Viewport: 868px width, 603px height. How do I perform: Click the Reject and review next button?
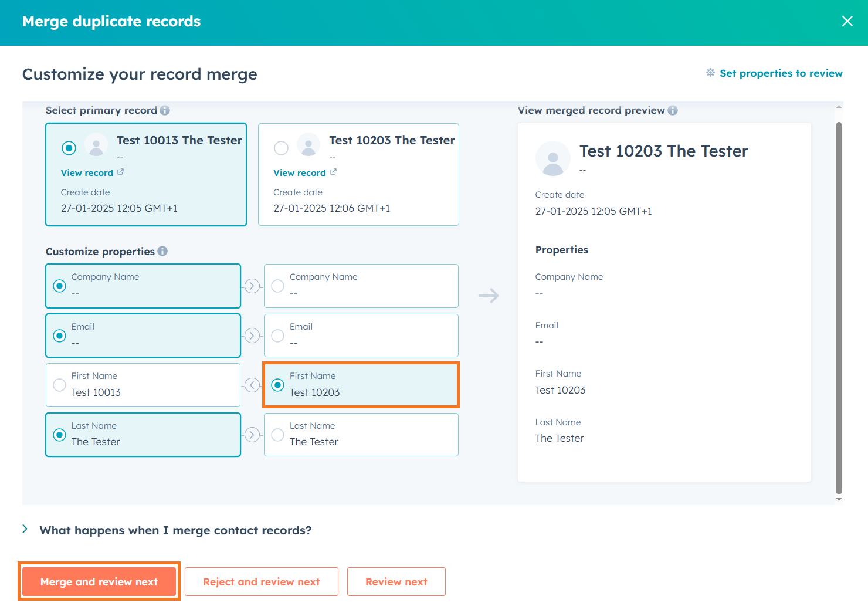[x=262, y=581]
